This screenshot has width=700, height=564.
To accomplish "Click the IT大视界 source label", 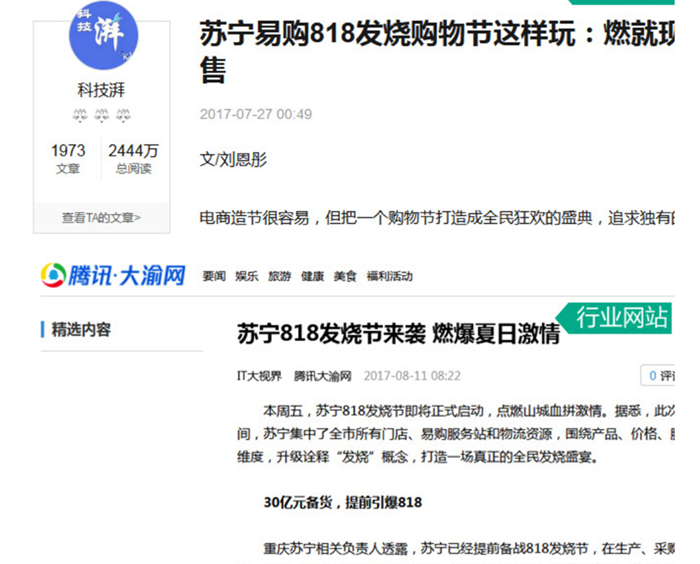I will 259,376.
